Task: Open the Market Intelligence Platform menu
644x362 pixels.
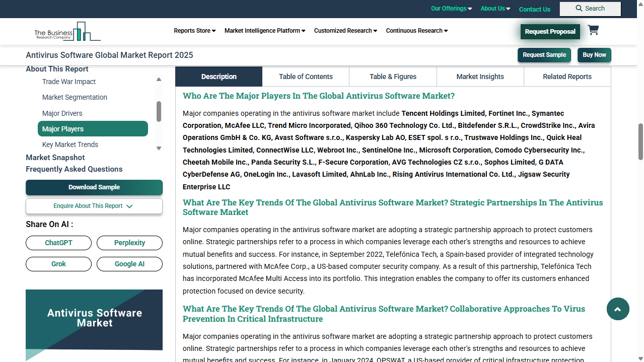Action: point(265,31)
